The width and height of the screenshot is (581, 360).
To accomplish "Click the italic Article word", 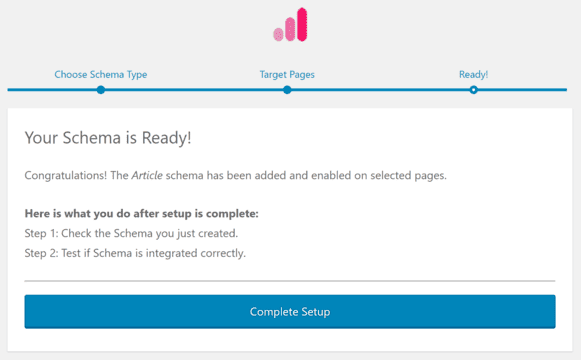I will pos(147,175).
